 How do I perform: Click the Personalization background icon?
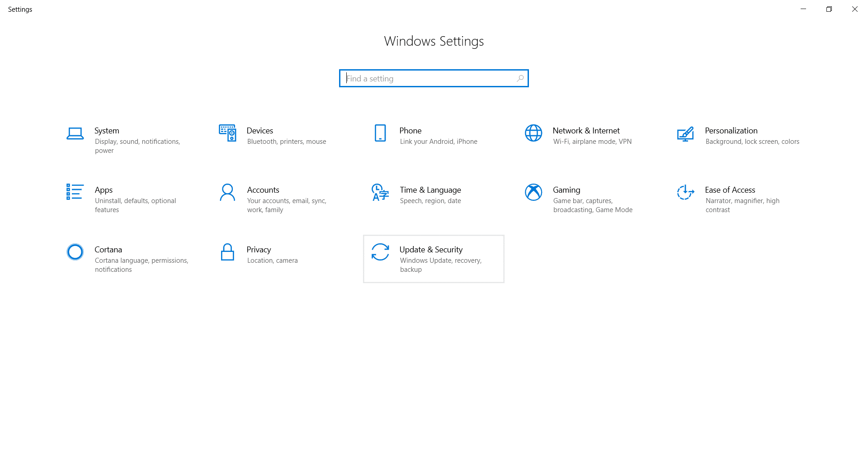coord(685,134)
